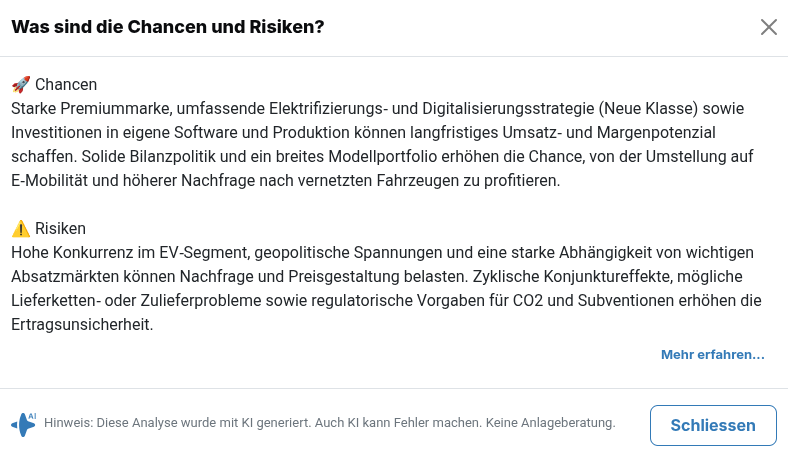Click the "Hinweis:" AI disclaimer text
The width and height of the screenshot is (788, 457).
[68, 424]
